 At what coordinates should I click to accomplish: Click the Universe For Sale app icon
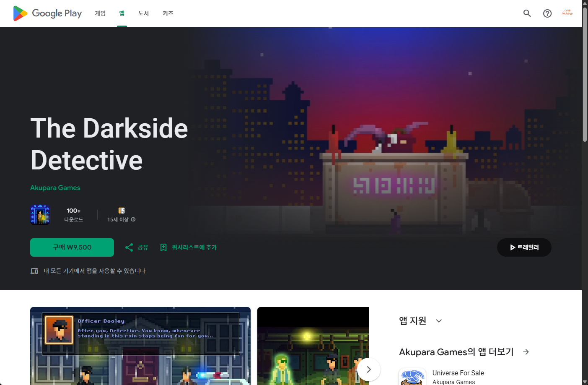pyautogui.click(x=412, y=377)
